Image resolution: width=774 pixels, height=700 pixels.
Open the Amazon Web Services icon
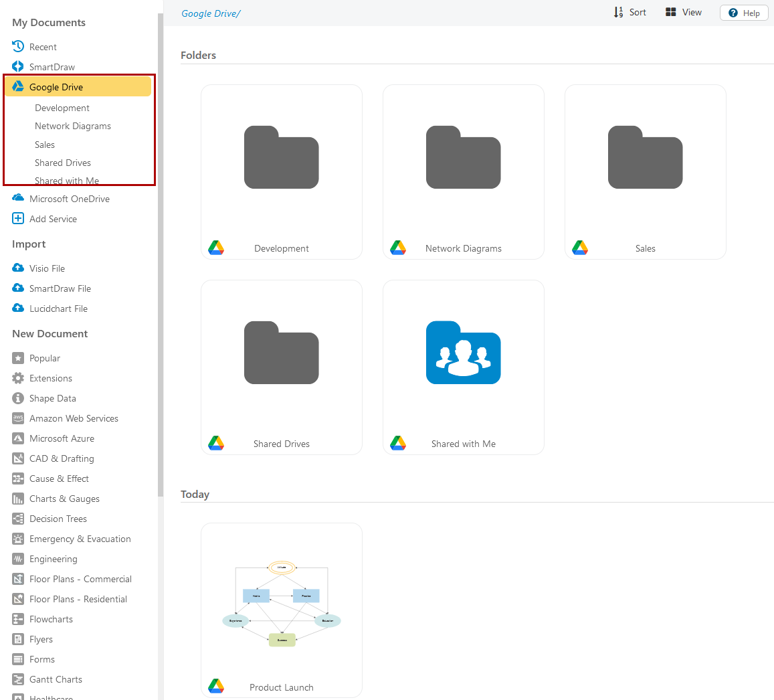pos(18,418)
